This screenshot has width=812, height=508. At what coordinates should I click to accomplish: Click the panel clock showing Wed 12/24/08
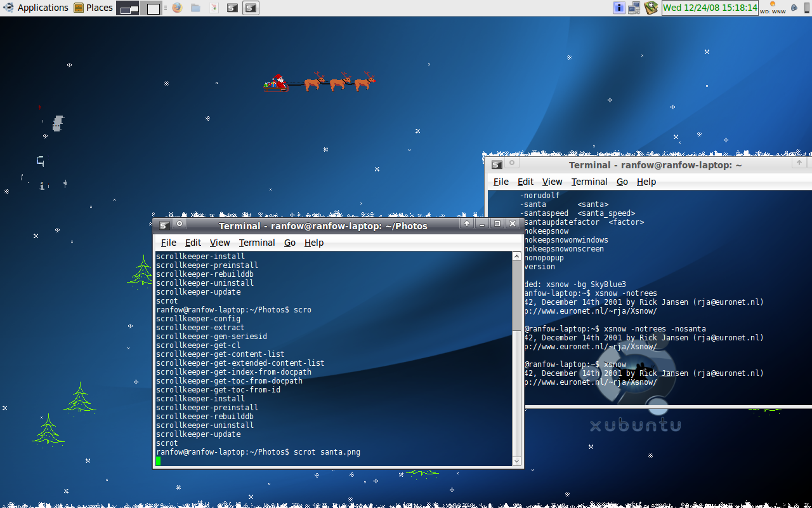pyautogui.click(x=710, y=8)
